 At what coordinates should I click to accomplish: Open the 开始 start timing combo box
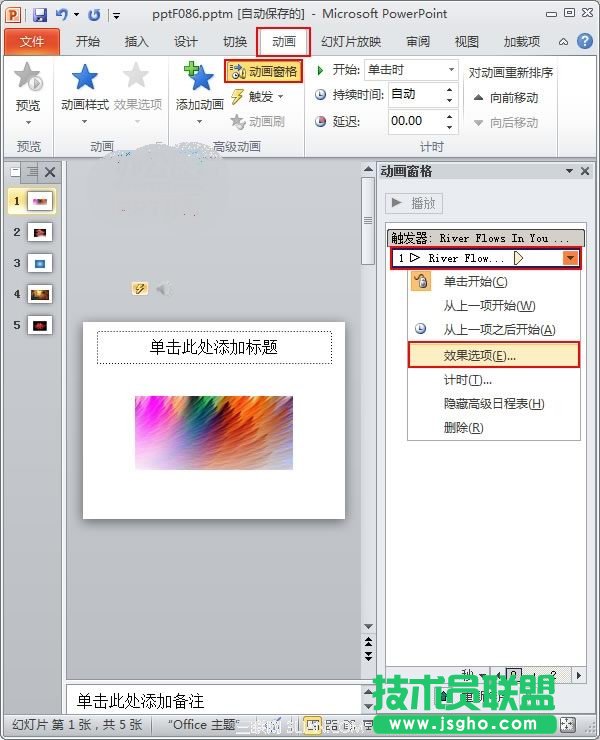pyautogui.click(x=411, y=70)
